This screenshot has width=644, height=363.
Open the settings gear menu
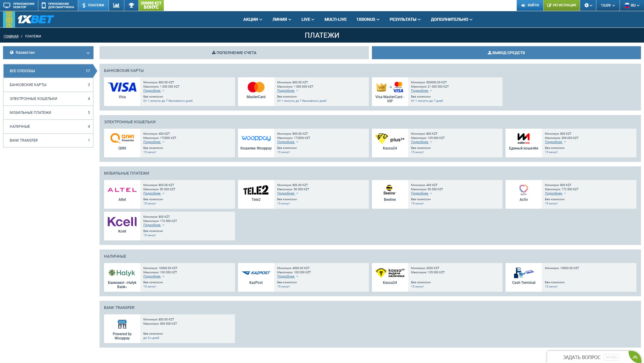588,5
